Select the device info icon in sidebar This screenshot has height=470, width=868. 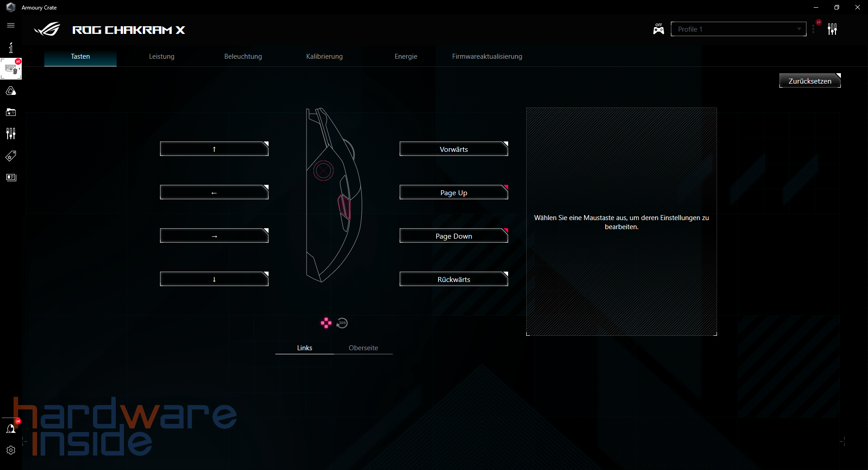[x=11, y=47]
